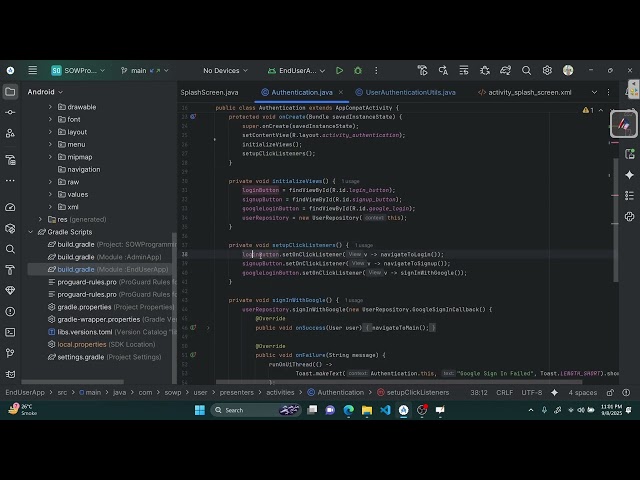
Task: Open the Project tool window
Action: [10, 92]
